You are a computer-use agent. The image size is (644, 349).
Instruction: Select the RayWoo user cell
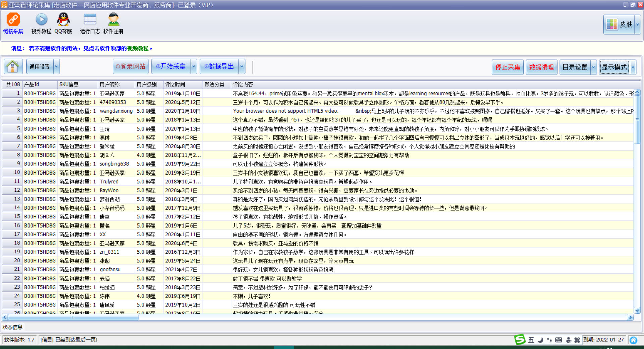[116, 190]
